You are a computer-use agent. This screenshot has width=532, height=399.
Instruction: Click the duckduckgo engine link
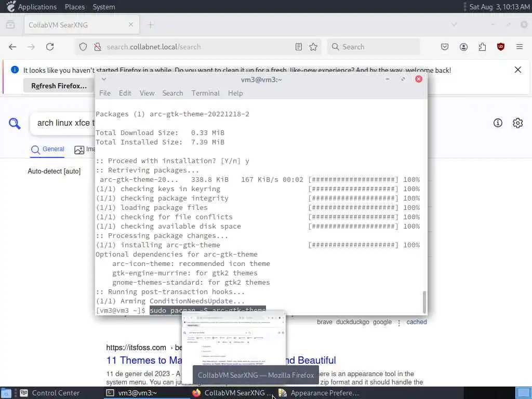point(353,322)
